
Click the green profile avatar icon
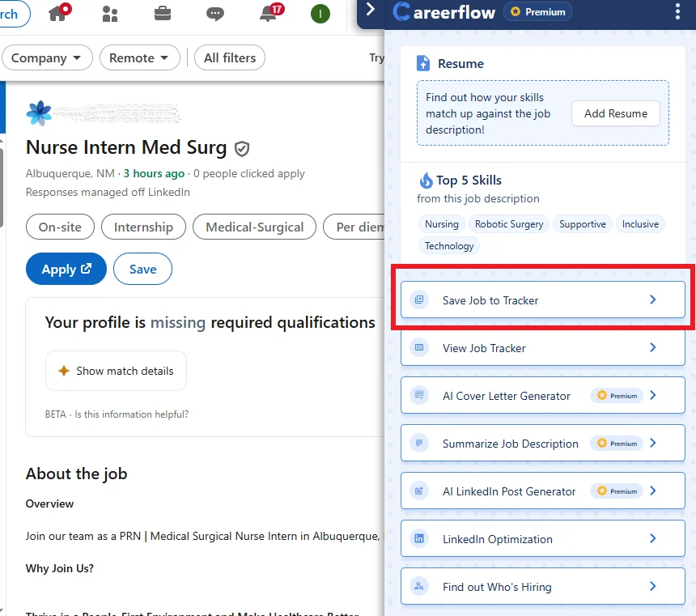coord(320,13)
